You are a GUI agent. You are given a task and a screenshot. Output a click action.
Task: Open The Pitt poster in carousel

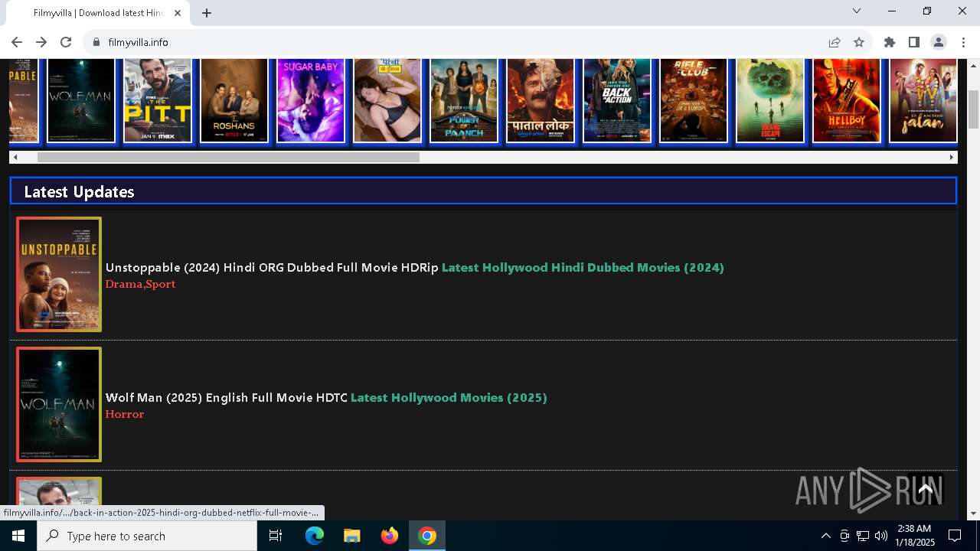tap(157, 100)
